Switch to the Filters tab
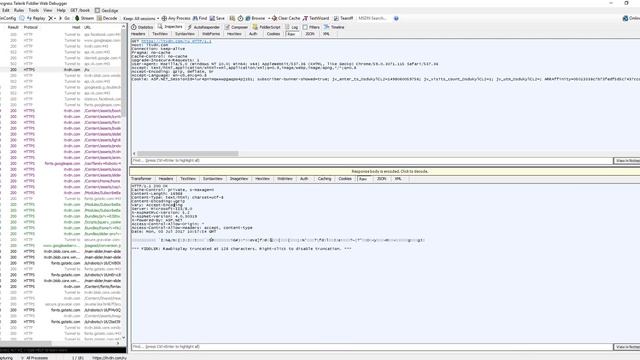 (x=311, y=27)
